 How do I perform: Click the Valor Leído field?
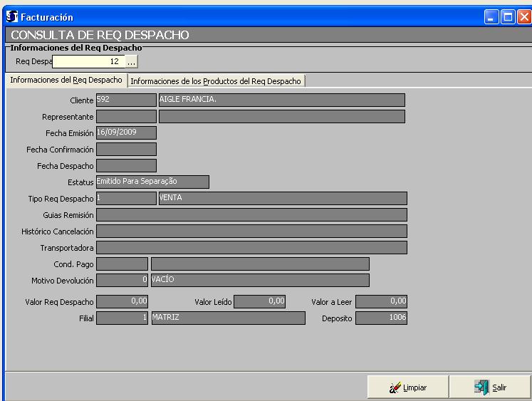[x=260, y=301]
